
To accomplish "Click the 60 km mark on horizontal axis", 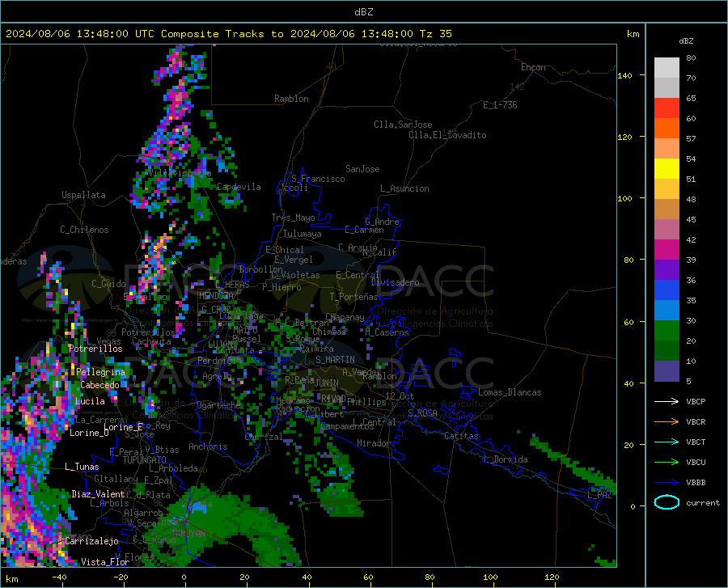I will (x=368, y=577).
